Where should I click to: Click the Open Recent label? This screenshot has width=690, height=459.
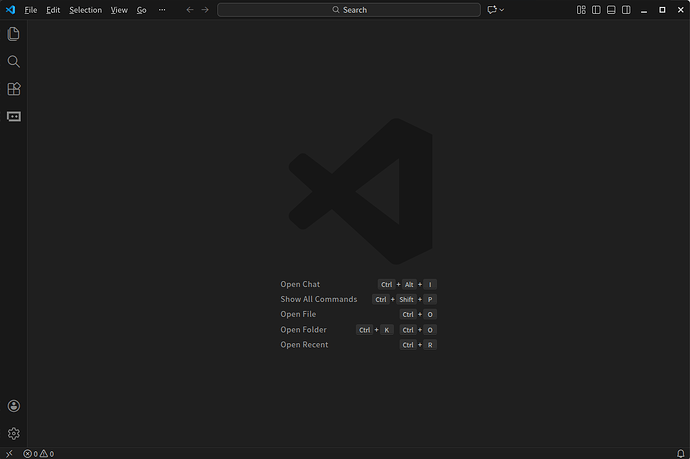(x=304, y=345)
